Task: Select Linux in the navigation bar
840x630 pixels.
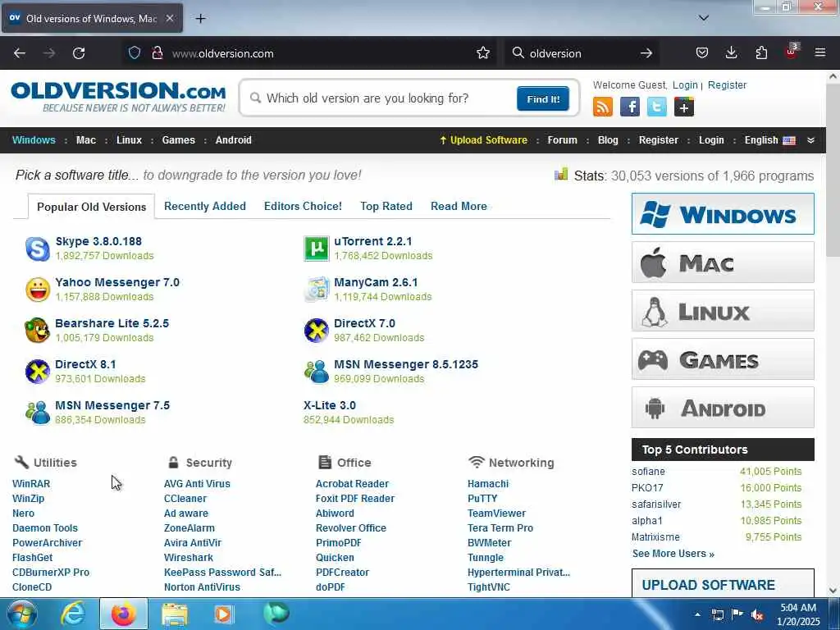Action: pyautogui.click(x=129, y=140)
